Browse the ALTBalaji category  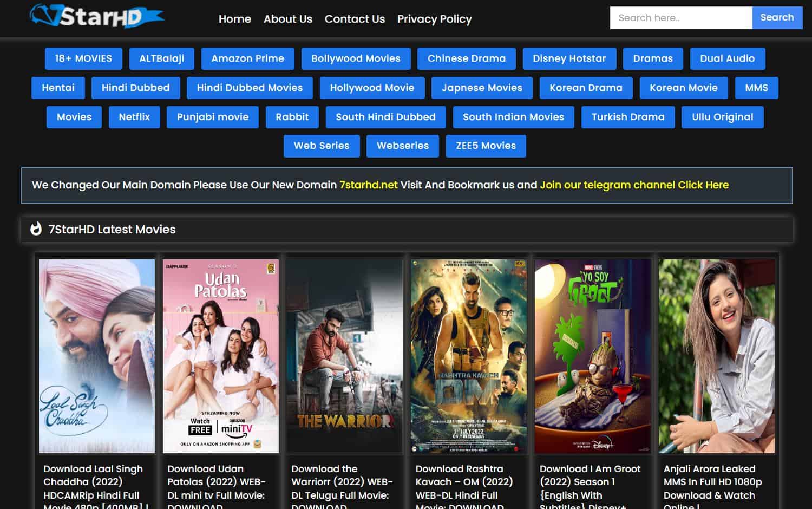[x=162, y=58]
